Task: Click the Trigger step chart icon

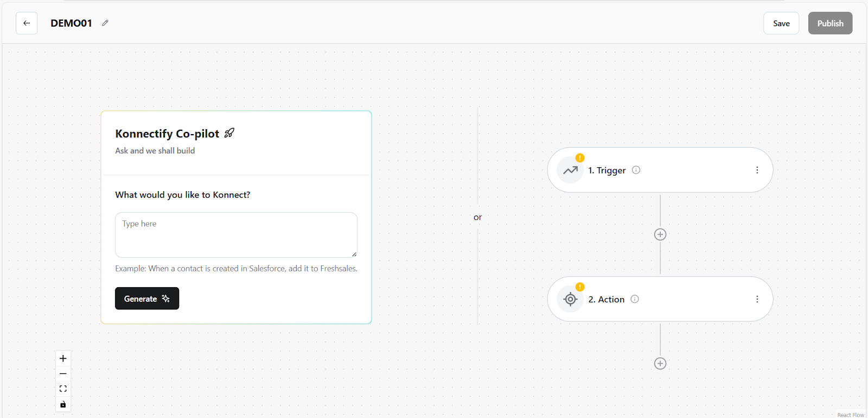Action: [x=570, y=170]
